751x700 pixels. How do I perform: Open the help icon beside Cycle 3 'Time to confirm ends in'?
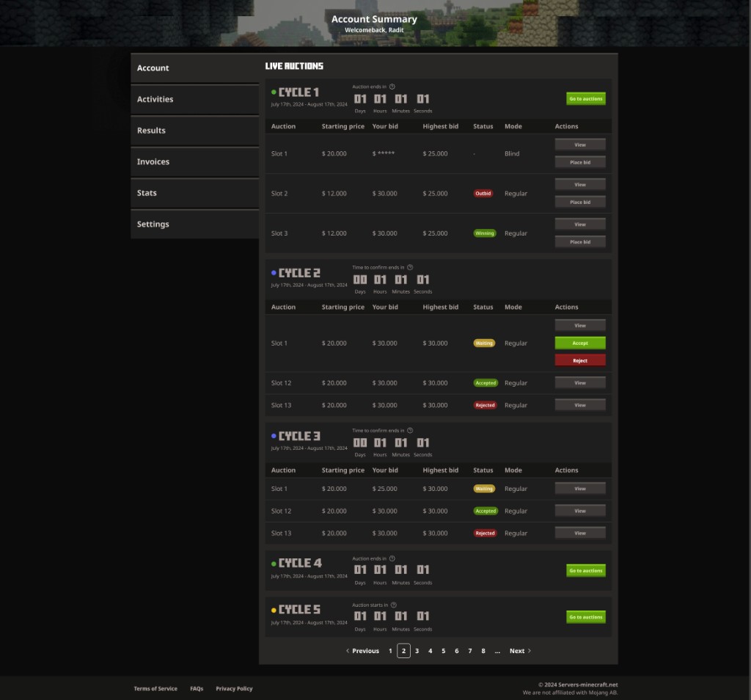pos(410,430)
